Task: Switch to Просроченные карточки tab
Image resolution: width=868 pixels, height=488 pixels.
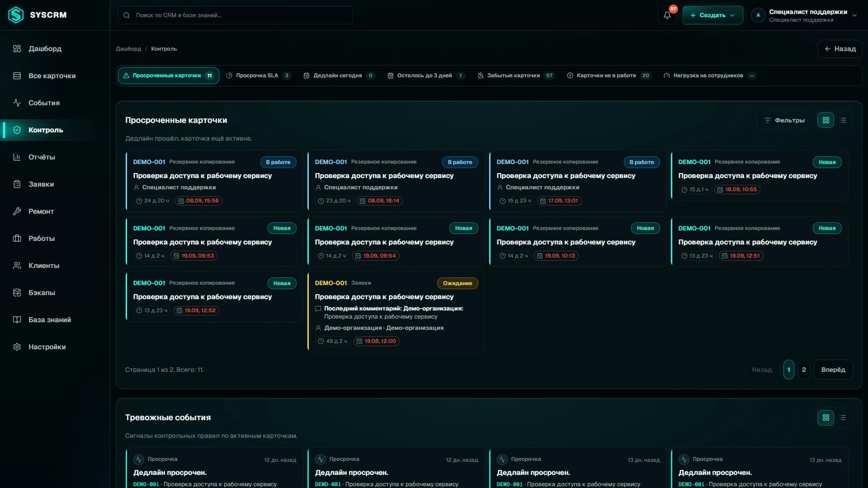Action: tap(168, 75)
